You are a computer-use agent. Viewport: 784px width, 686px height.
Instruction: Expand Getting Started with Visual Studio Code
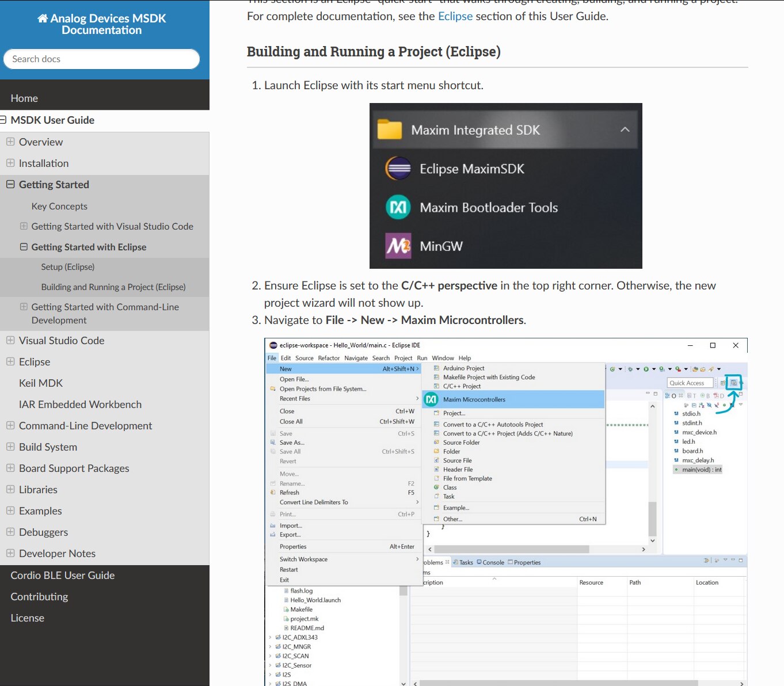click(x=24, y=226)
